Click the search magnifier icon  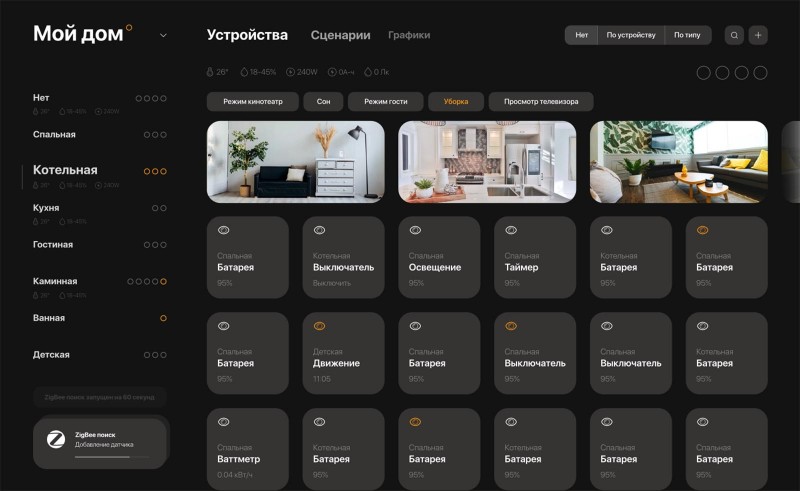point(734,35)
